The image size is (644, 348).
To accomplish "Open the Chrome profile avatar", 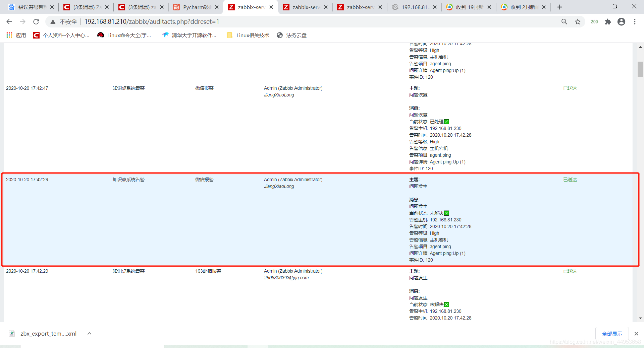I will pos(621,21).
